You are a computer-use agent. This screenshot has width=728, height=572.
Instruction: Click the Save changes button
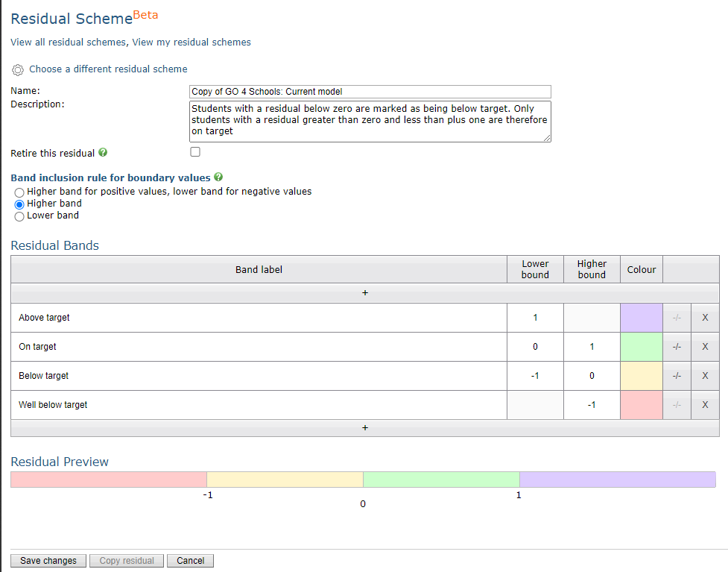tap(48, 560)
